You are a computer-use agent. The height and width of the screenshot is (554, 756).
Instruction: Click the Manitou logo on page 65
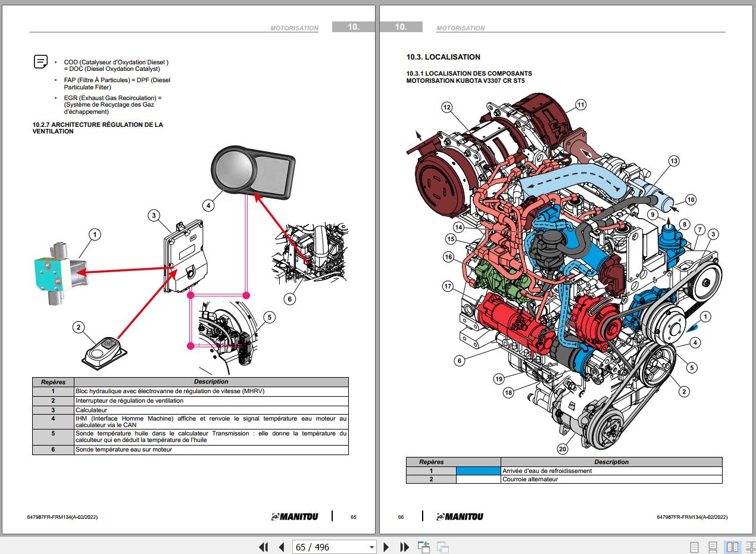coord(295,516)
